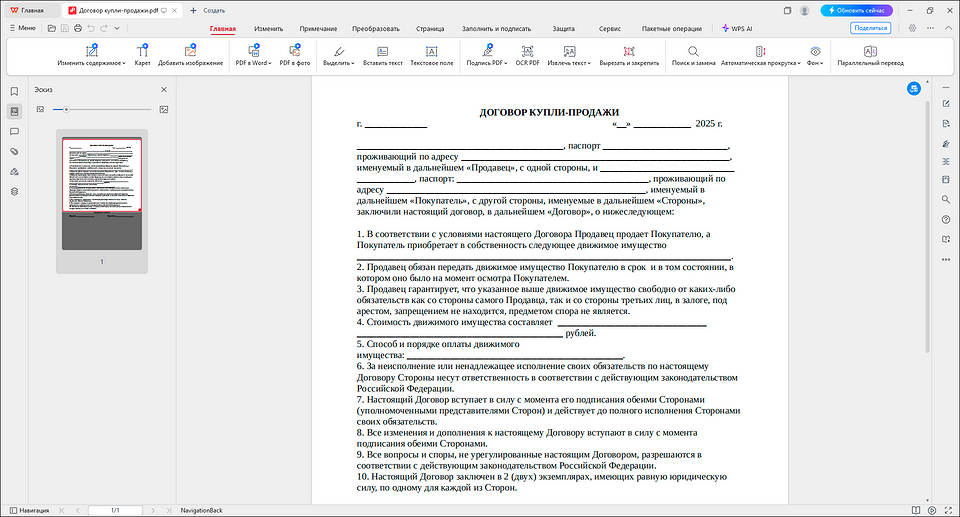960x517 pixels.
Task: Click the blue floating assistant icon
Action: tap(913, 89)
